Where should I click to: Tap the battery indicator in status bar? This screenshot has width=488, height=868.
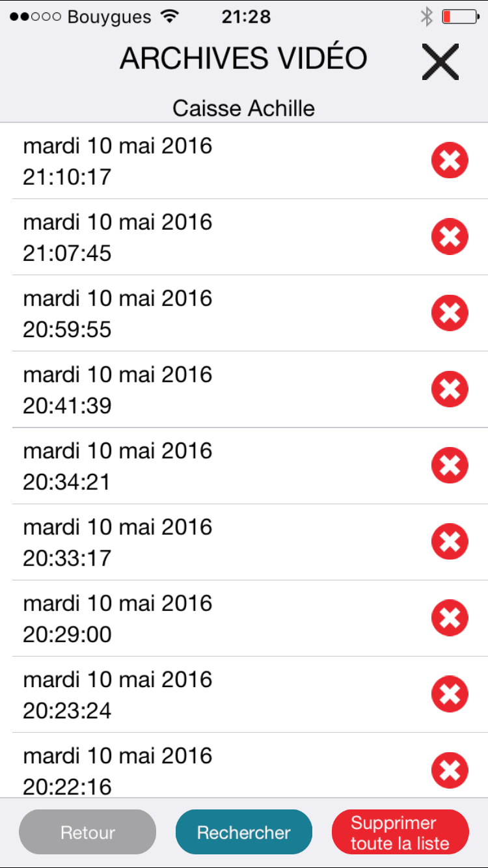460,17
